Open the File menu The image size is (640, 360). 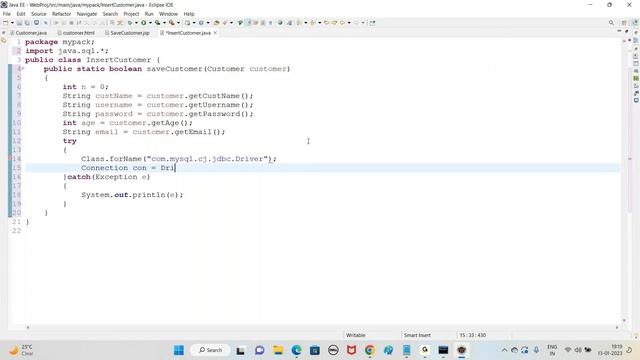[x=7, y=14]
